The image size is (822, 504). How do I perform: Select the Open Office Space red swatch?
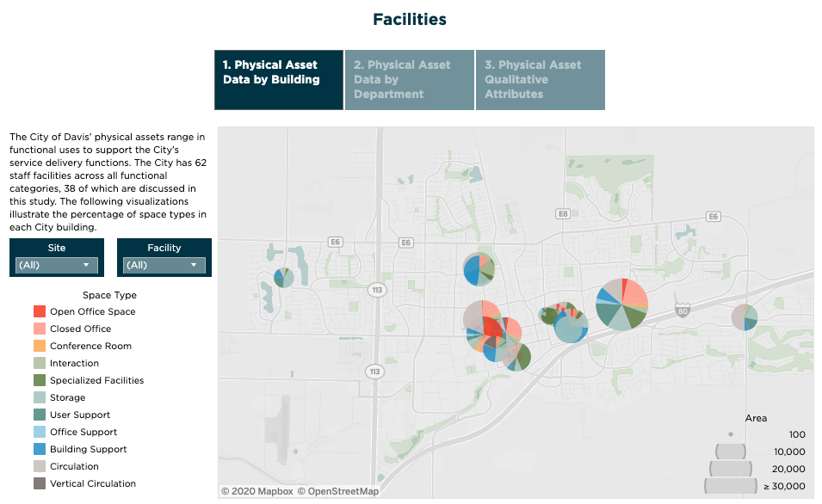coord(40,311)
